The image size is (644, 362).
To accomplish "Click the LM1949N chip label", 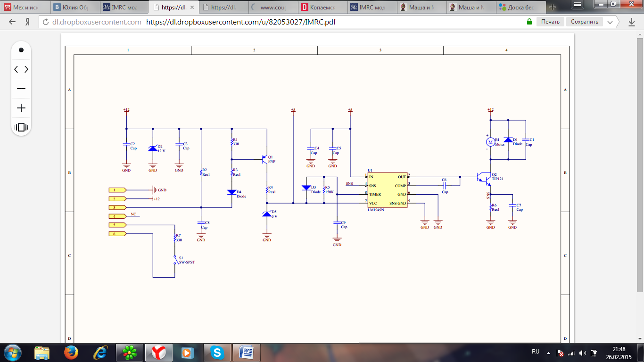I will [376, 210].
